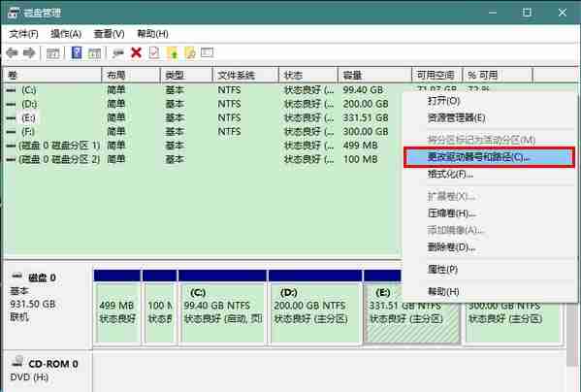Sort by the 布局 column header

pos(131,76)
